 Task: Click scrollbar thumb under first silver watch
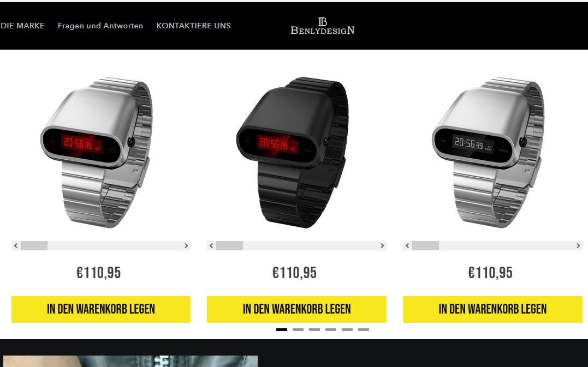pos(34,245)
